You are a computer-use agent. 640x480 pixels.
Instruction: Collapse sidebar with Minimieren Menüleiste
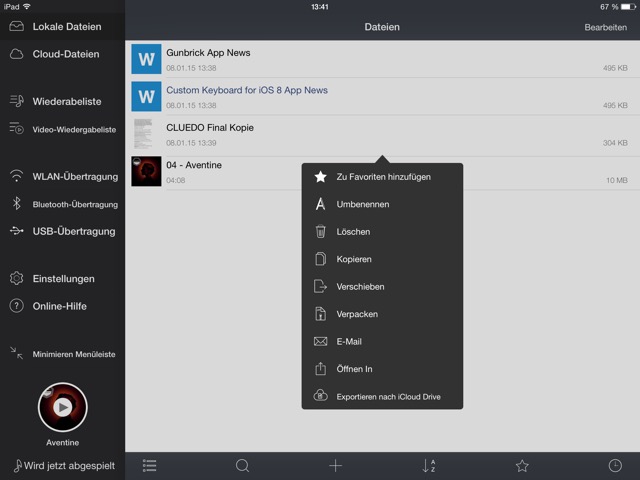[x=62, y=354]
